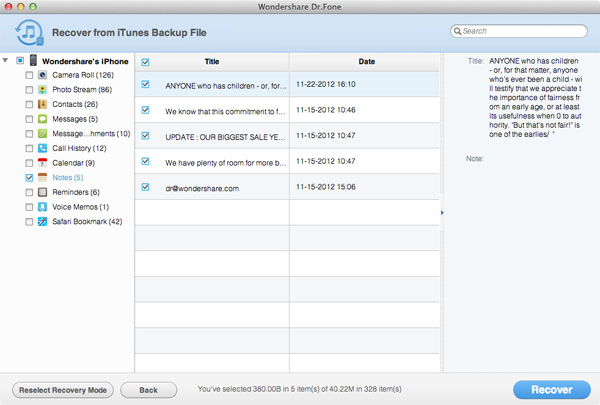Tick the Photo Stream (86) checkbox
Screen dimensions: 600x405
(x=29, y=90)
